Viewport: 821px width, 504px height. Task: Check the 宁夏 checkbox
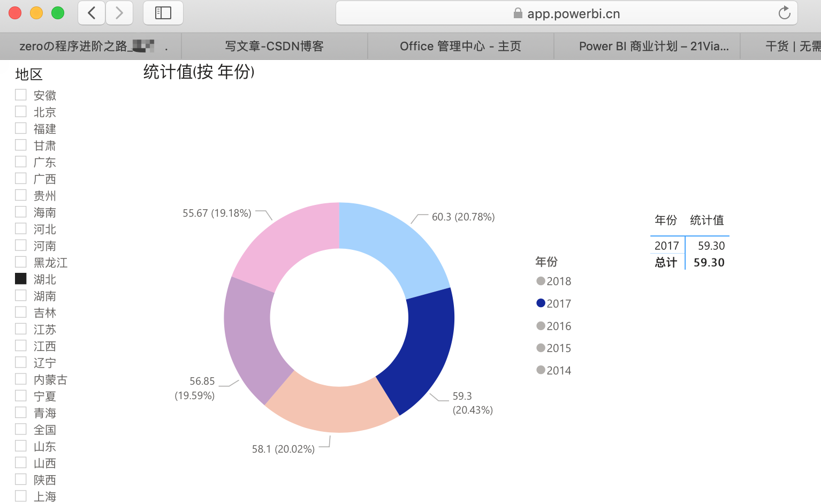(x=21, y=395)
